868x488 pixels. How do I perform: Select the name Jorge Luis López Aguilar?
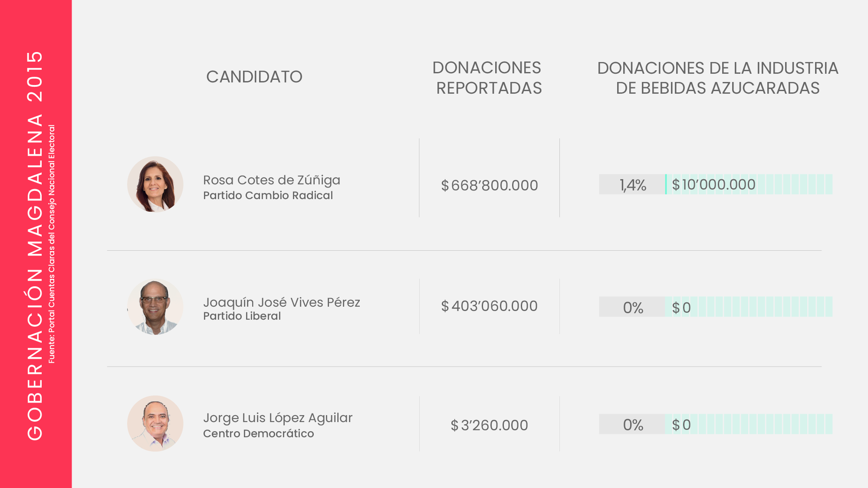(277, 418)
